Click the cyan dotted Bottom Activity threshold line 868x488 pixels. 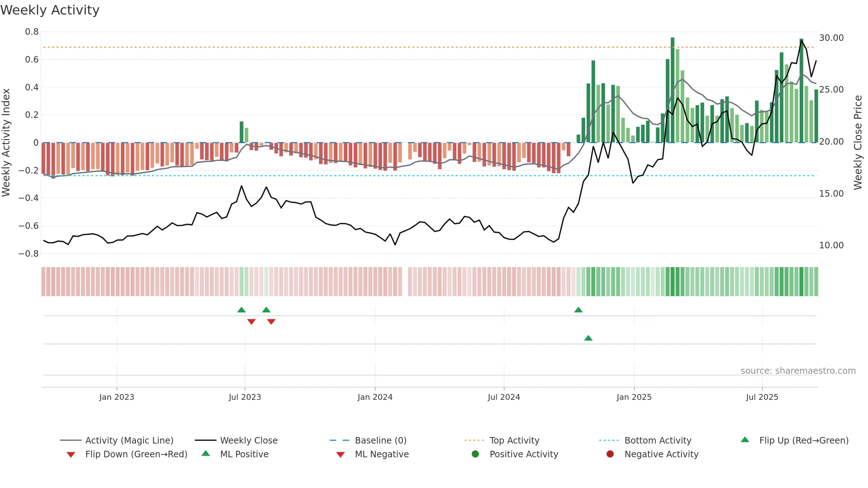click(430, 176)
